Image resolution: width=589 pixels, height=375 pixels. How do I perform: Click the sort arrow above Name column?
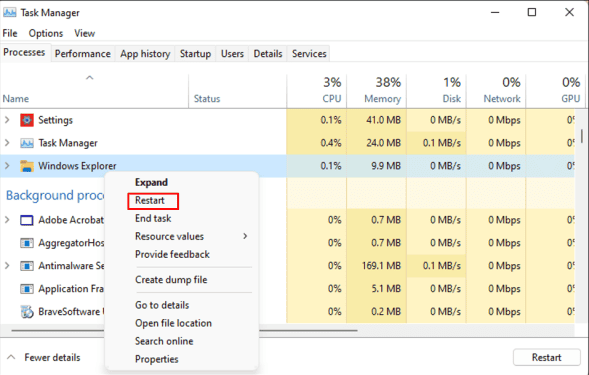pyautogui.click(x=89, y=78)
